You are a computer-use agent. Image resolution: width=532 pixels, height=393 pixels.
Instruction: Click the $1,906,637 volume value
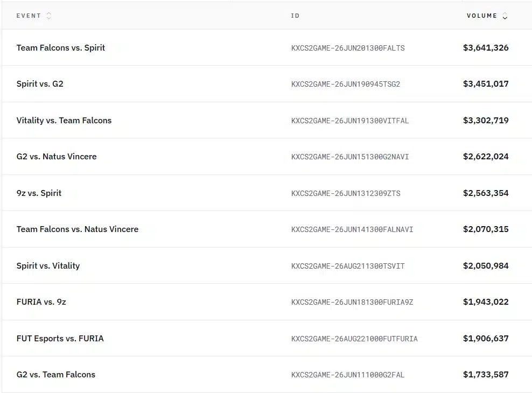[x=486, y=339]
